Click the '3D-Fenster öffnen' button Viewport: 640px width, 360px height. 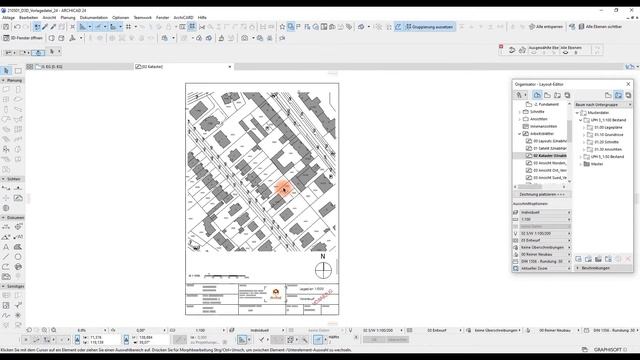(x=22, y=38)
